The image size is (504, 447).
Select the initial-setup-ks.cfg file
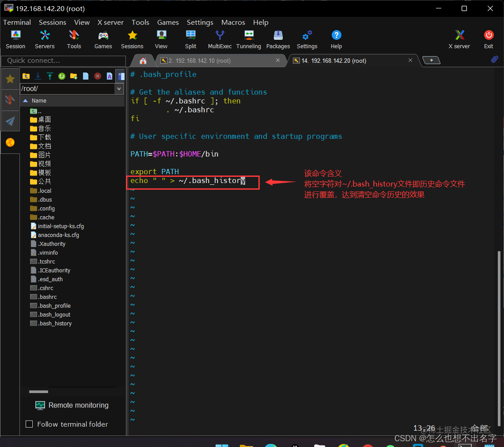(57, 226)
